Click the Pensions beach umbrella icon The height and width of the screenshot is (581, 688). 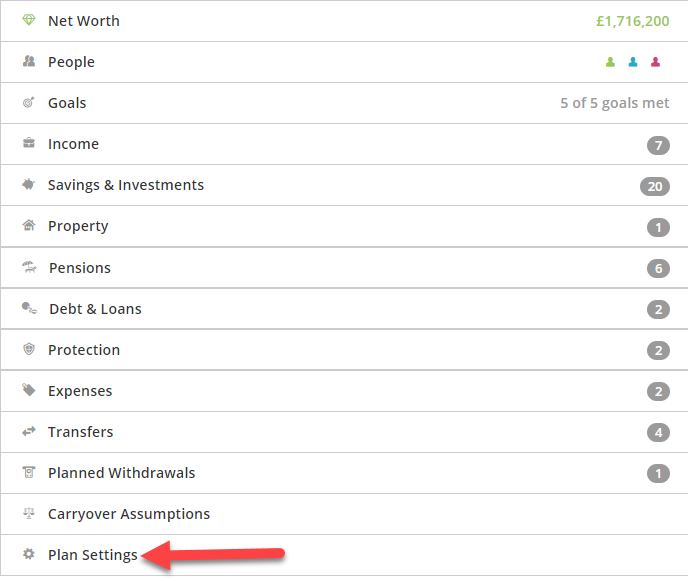click(29, 267)
